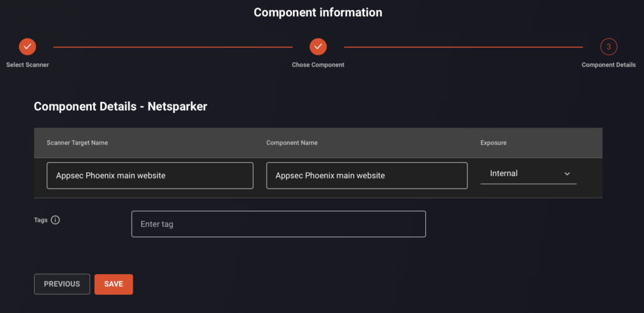
Task: Focus the Enter tag input box
Action: coord(279,224)
